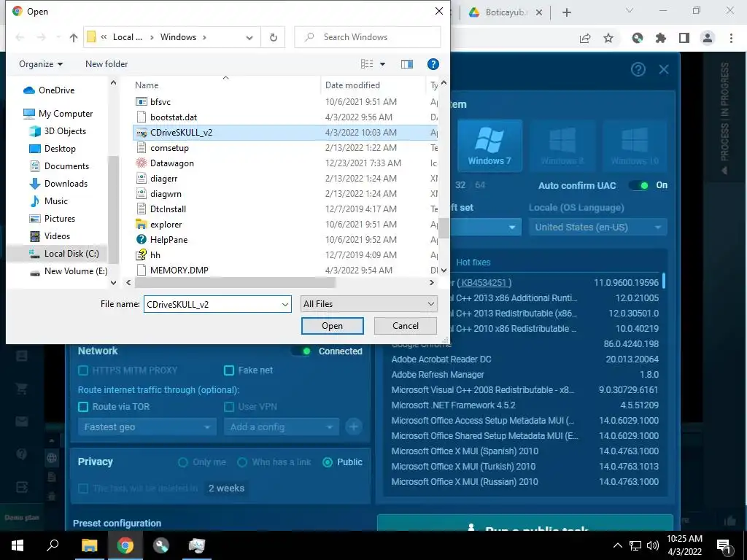Select the explorer application file
The image size is (747, 560).
click(x=158, y=225)
